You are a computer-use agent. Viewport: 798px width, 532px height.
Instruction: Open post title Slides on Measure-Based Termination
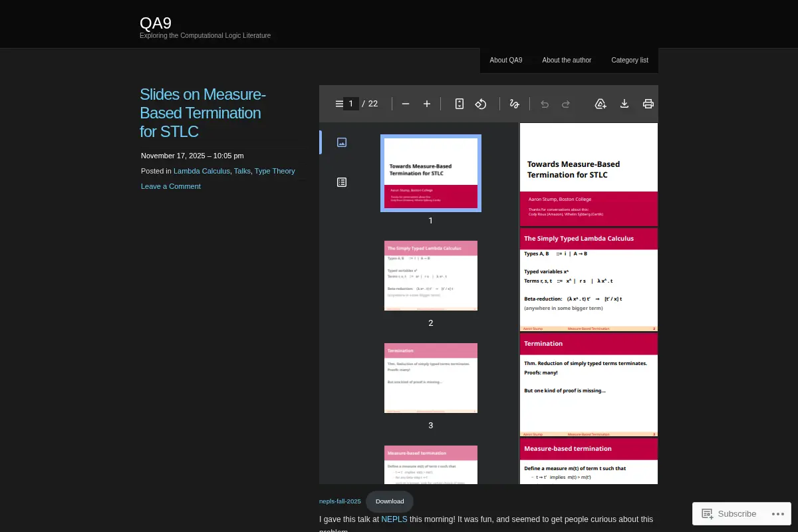click(203, 113)
